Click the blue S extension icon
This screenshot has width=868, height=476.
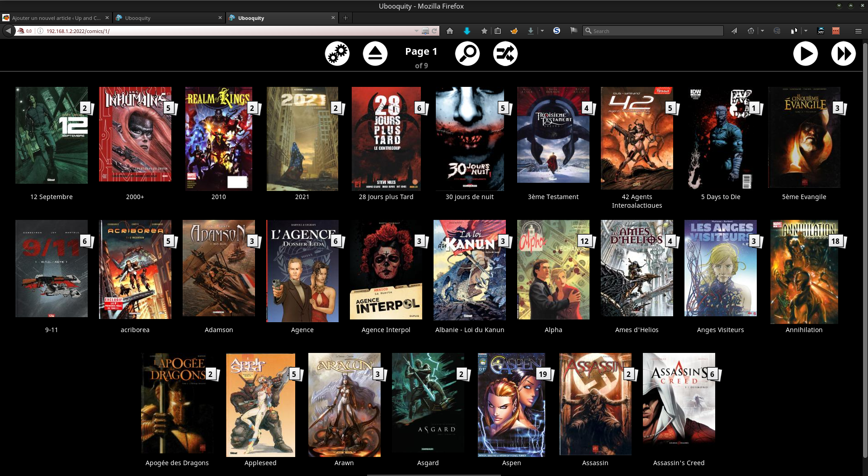point(557,30)
